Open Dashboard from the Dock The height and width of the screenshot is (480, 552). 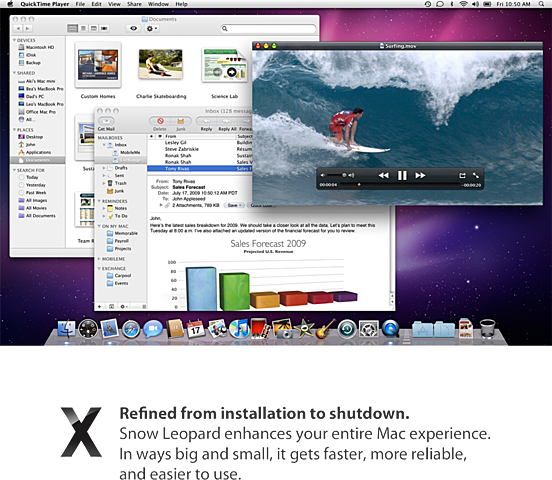tap(88, 329)
